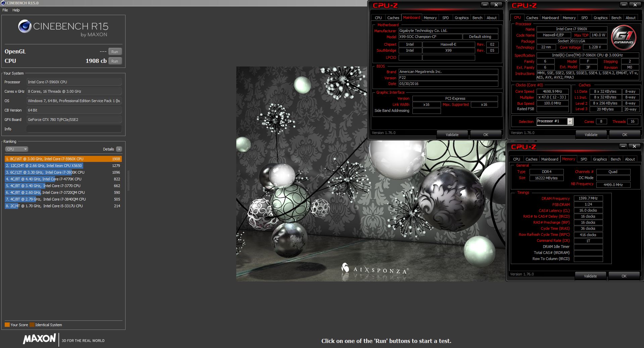This screenshot has height=348, width=644.
Task: Select ranking row Intel Core i7-3720QM
Action: (x=63, y=192)
